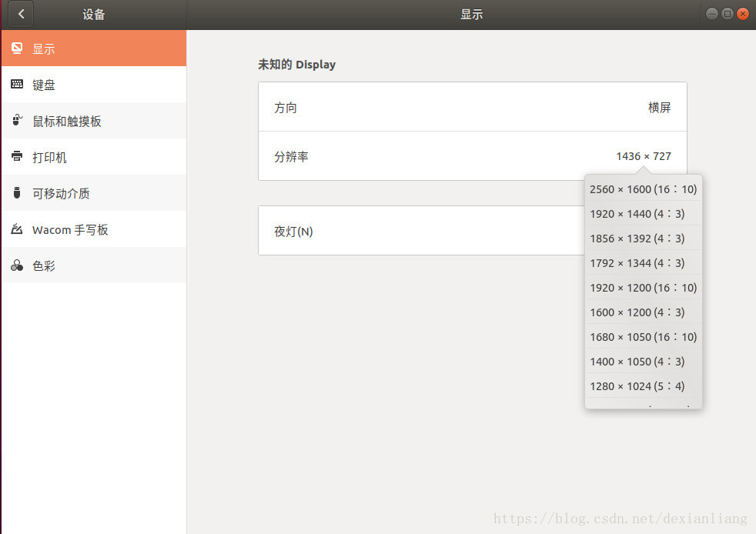The image size is (756, 534).
Task: Maximize the settings window
Action: (x=727, y=14)
